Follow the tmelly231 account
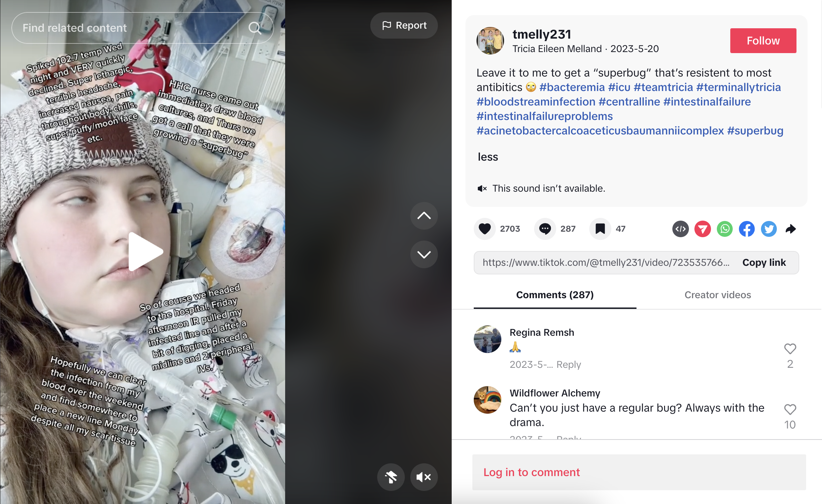This screenshot has width=822, height=504. click(x=763, y=41)
